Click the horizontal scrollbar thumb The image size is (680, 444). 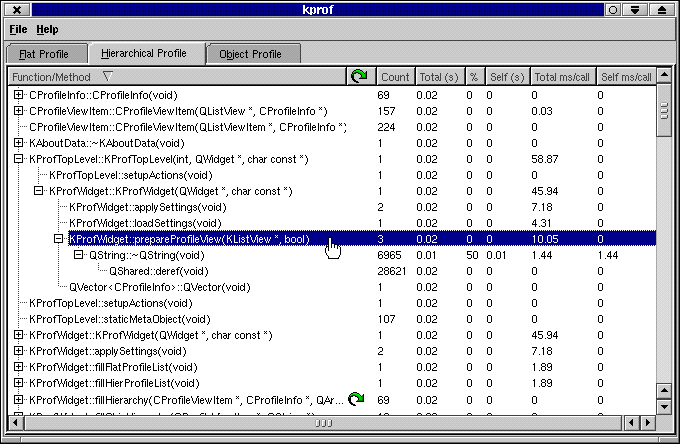point(324,422)
